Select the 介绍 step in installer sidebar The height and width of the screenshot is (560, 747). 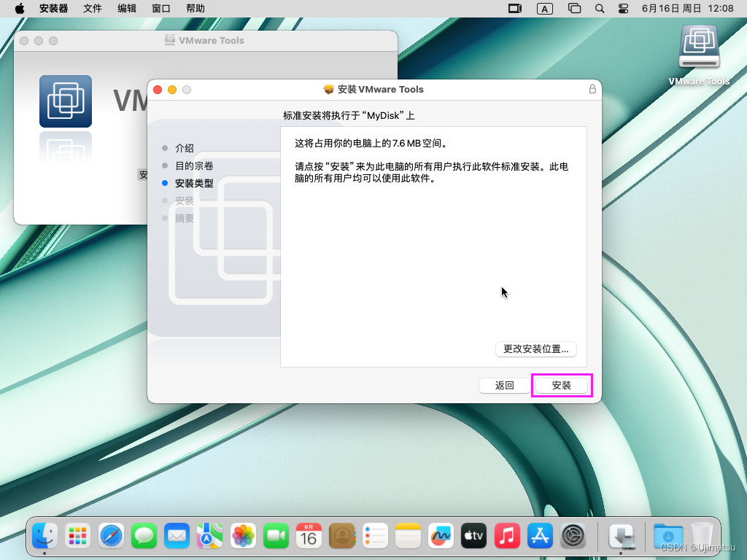point(185,148)
